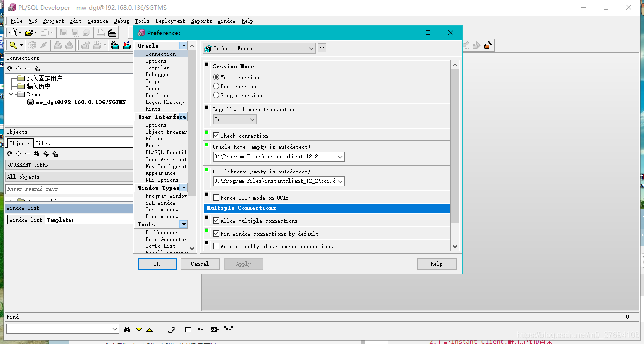Click the preferences category list scrollbar
This screenshot has height=344, width=644.
[192, 123]
